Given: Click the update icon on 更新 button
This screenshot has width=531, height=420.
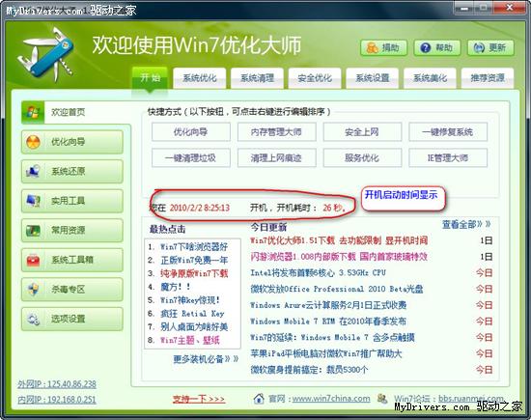Looking at the screenshot, I should click(479, 47).
